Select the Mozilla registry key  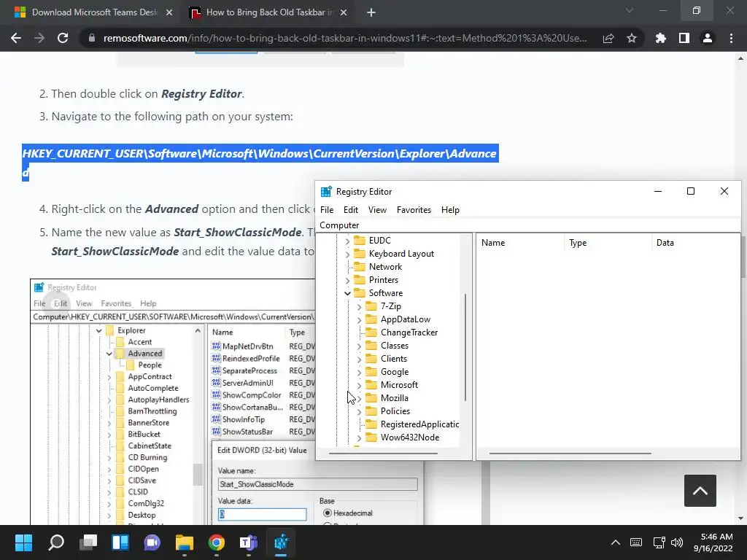[394, 398]
